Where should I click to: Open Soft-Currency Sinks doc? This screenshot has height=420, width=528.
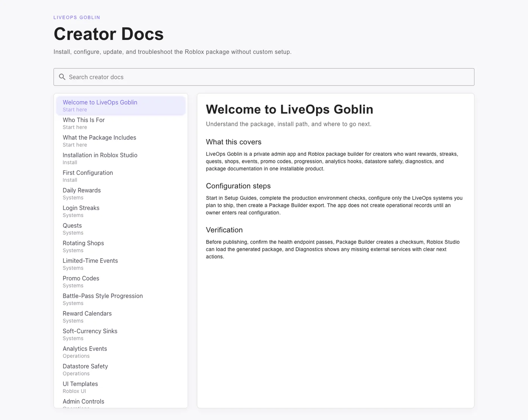pyautogui.click(x=121, y=334)
